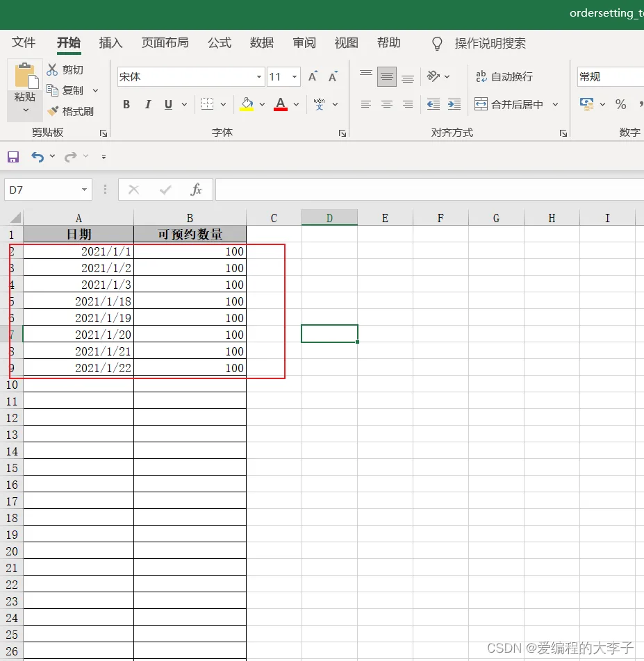Toggle italic formatting
644x661 pixels.
click(x=147, y=104)
